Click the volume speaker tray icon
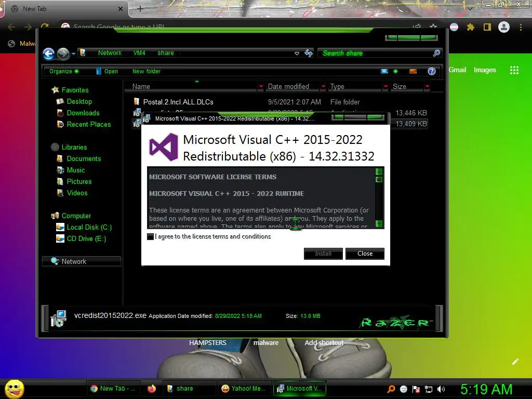The width and height of the screenshot is (532, 399). point(441,389)
